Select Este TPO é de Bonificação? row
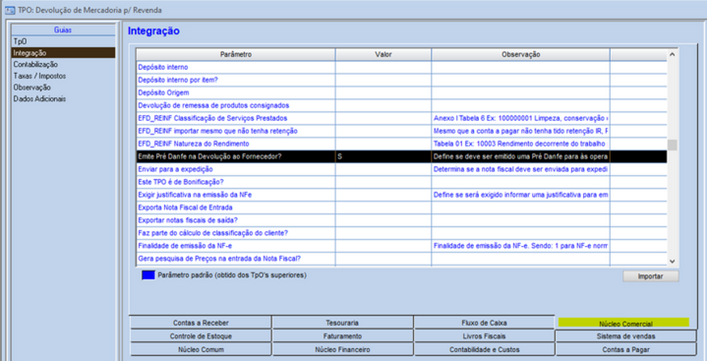The width and height of the screenshot is (707, 361). click(x=401, y=182)
